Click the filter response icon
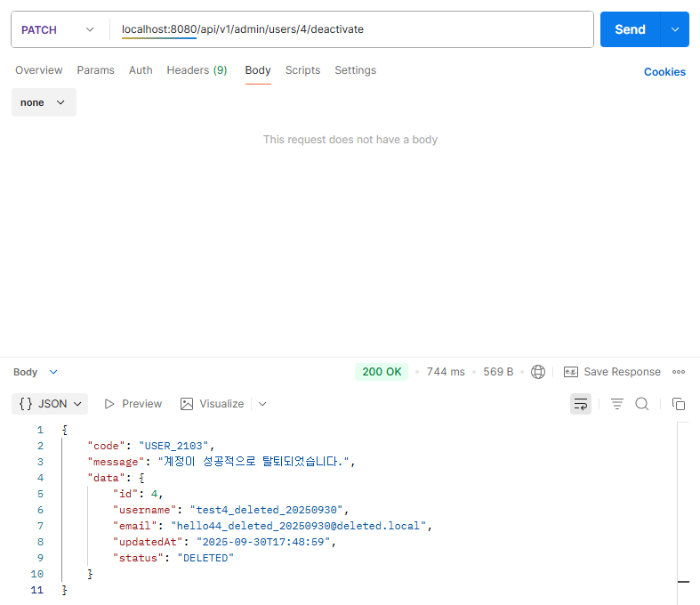 coord(617,404)
